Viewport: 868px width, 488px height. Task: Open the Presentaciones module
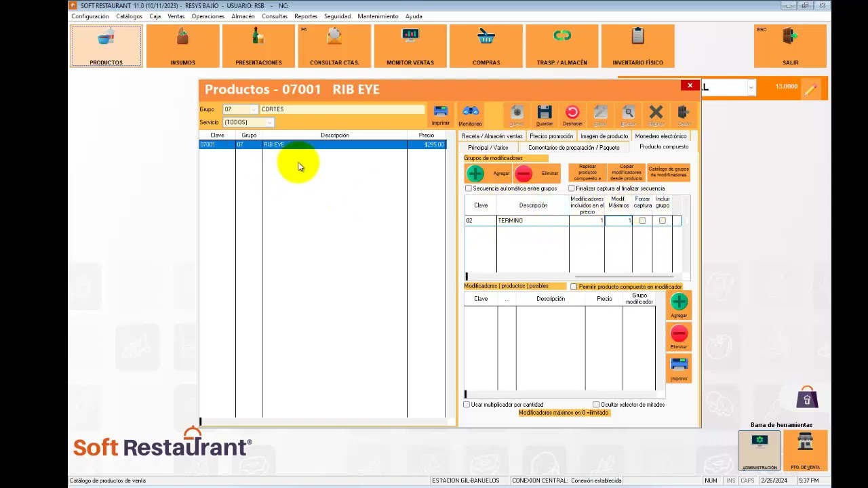[258, 46]
